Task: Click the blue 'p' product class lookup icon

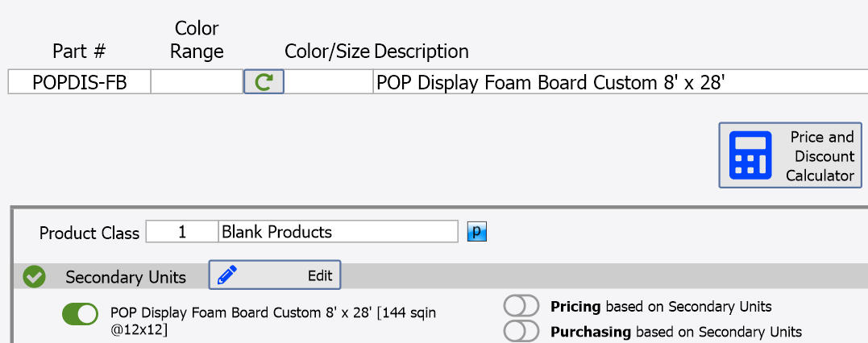Action: tap(476, 232)
